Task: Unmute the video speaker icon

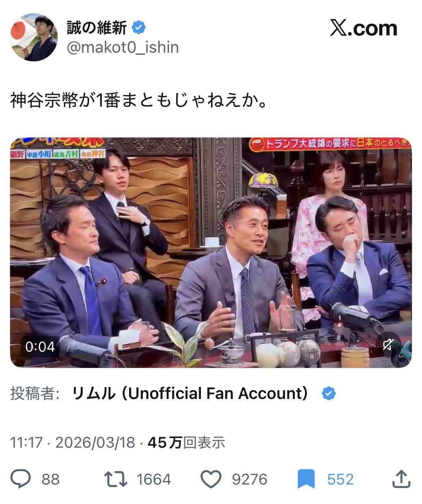Action: pos(388,346)
